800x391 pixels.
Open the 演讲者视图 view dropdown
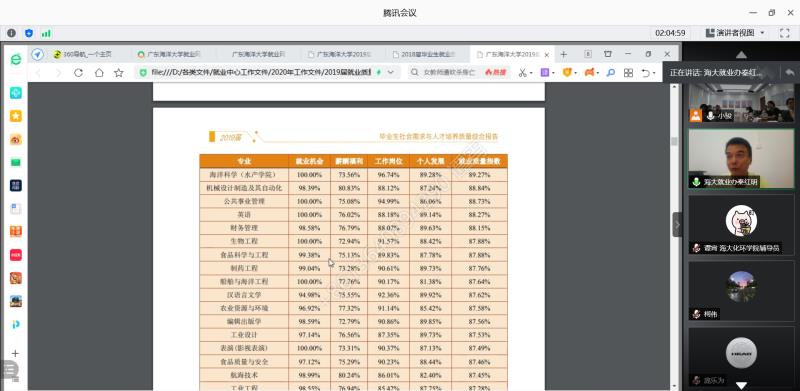tap(735, 33)
